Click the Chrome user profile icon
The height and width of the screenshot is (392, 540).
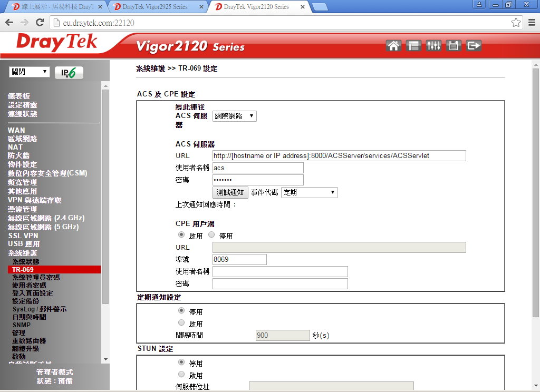tap(479, 4)
